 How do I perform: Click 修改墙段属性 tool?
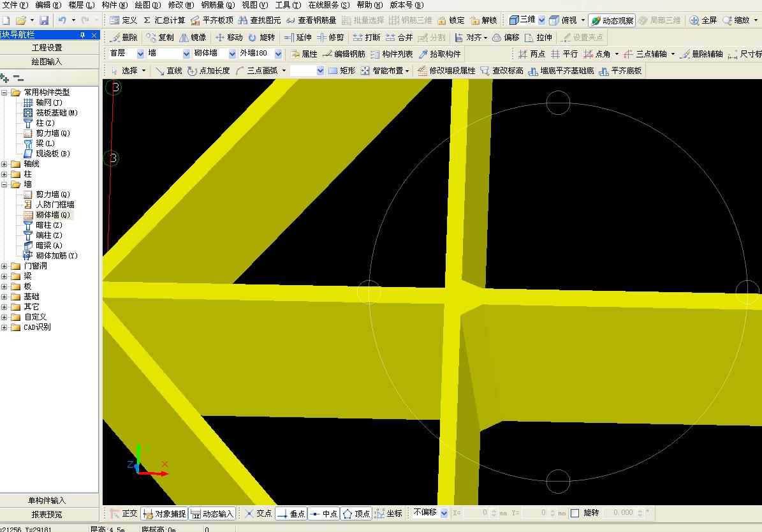[446, 71]
